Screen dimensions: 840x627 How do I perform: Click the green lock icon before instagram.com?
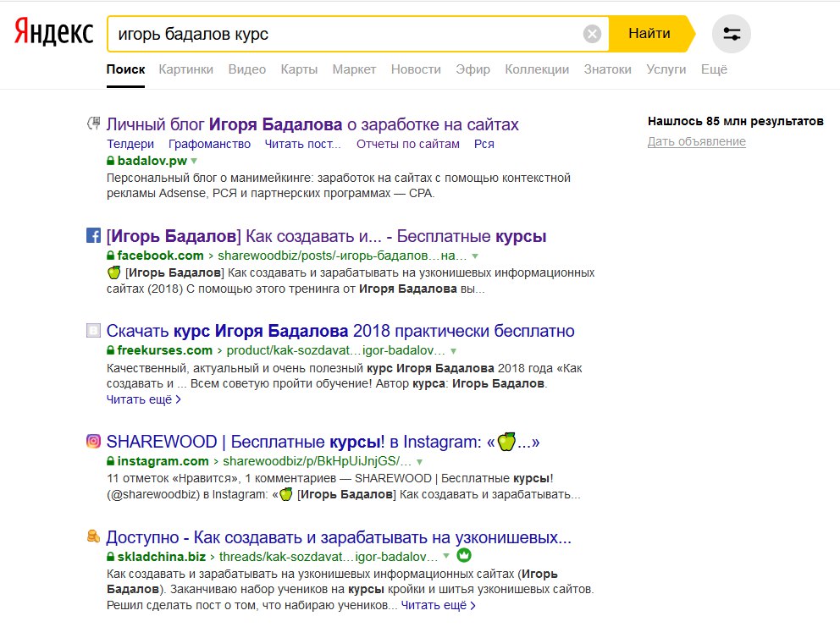point(110,461)
